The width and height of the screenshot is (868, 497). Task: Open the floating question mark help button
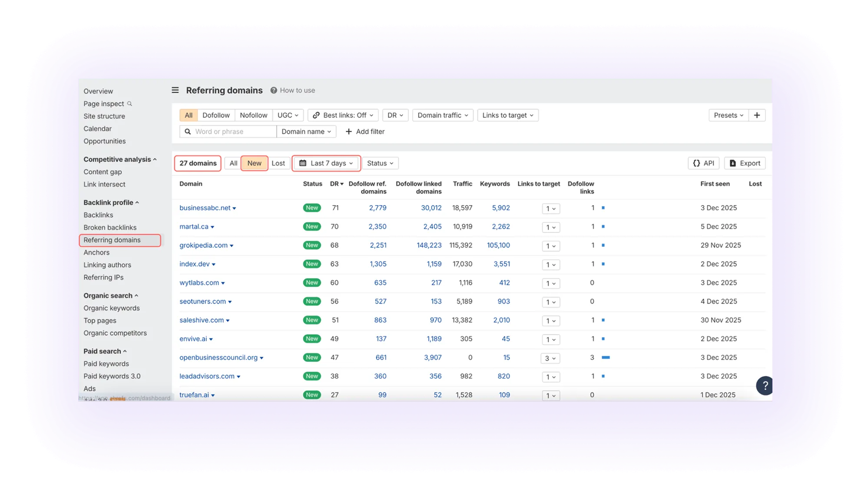coord(765,385)
